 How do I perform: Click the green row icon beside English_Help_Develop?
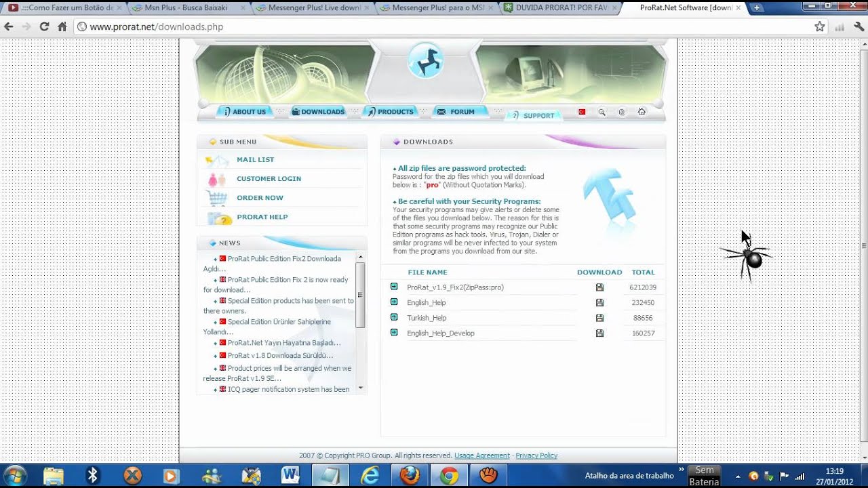[x=394, y=332]
